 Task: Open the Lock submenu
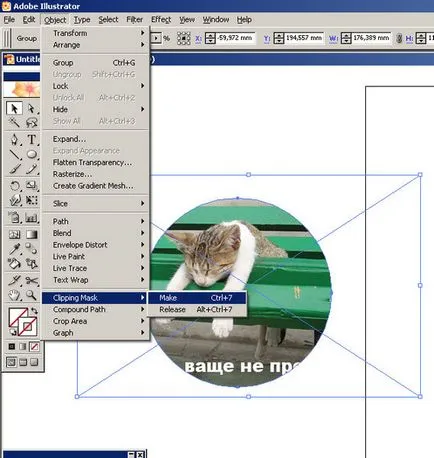pos(96,86)
